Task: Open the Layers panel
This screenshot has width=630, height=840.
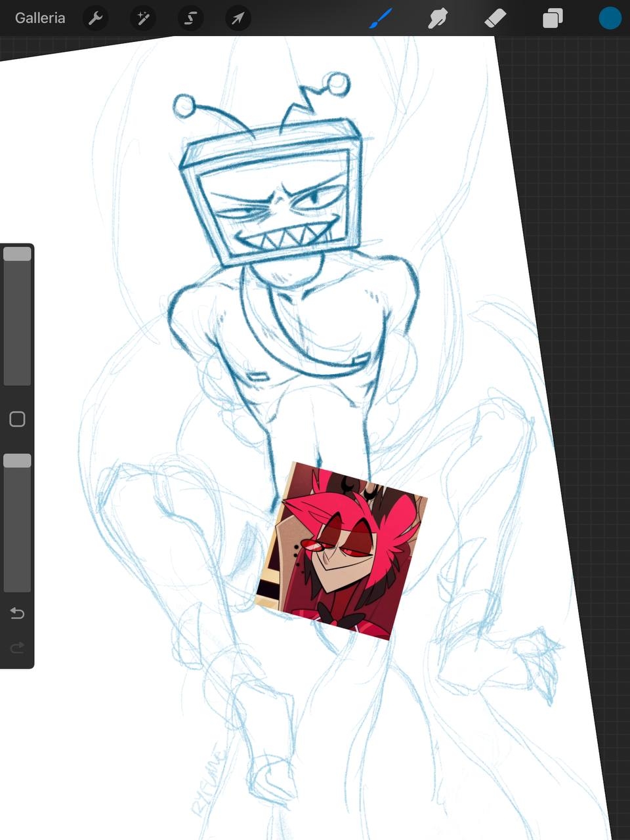Action: click(553, 18)
